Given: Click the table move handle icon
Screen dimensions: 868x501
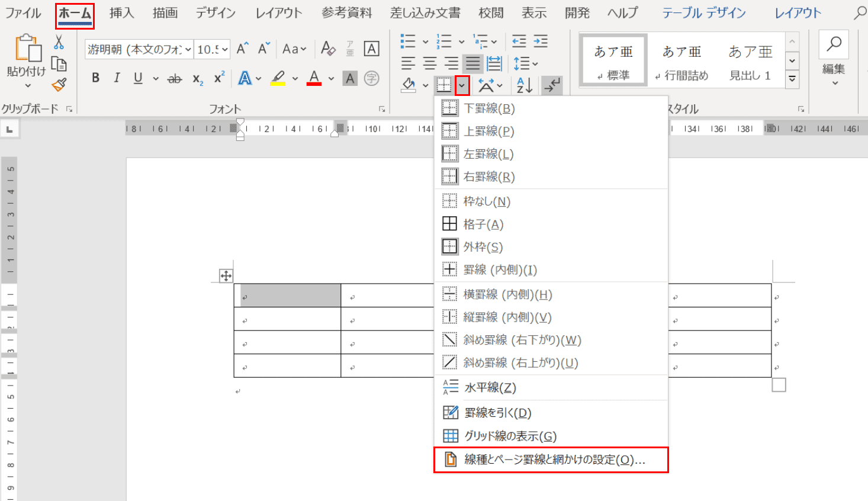Looking at the screenshot, I should pyautogui.click(x=226, y=275).
